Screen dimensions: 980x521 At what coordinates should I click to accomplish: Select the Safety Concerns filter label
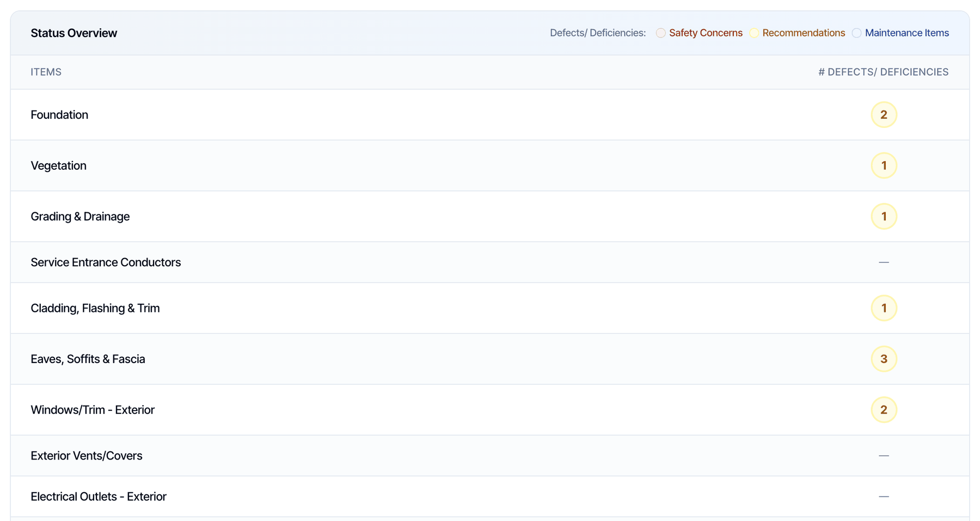pos(706,33)
